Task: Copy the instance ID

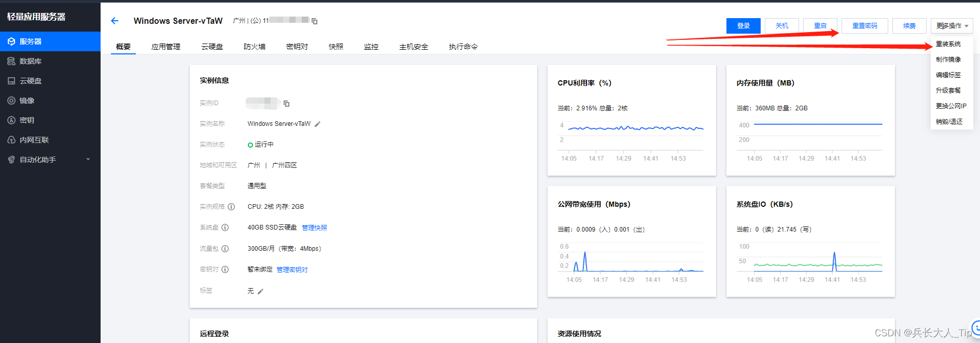Action: (x=286, y=104)
